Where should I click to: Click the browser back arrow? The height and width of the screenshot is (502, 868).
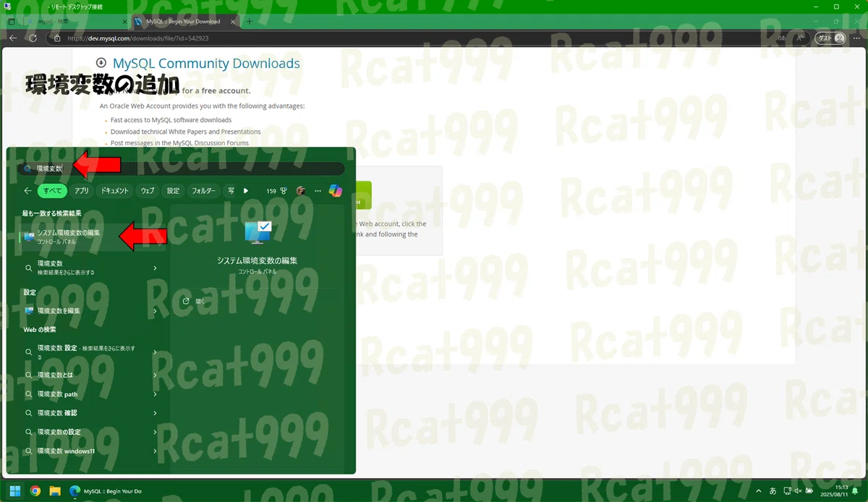coord(12,38)
